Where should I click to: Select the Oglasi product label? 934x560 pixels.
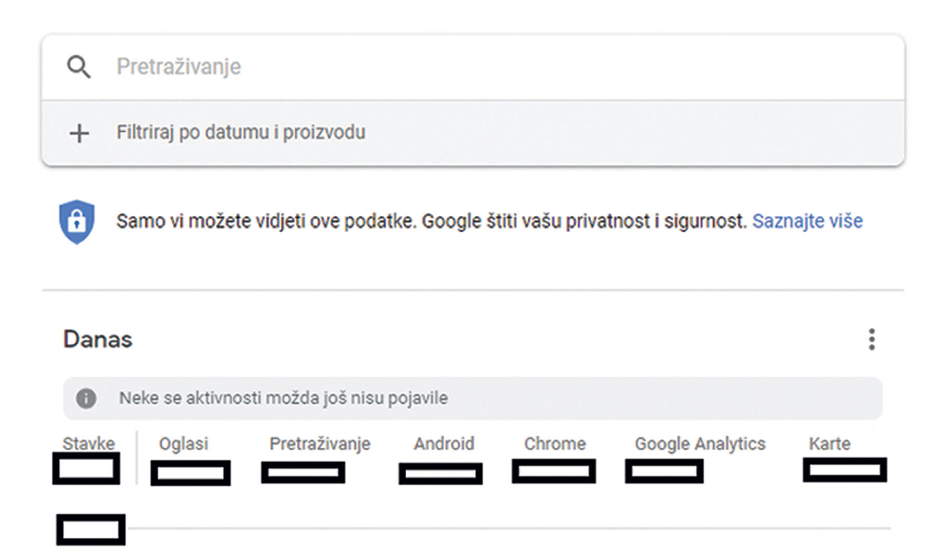click(183, 444)
